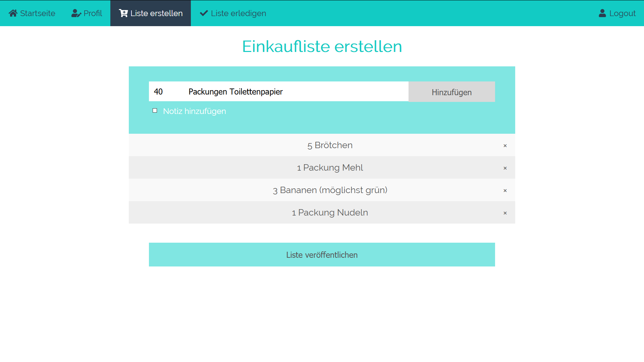This screenshot has width=644, height=362.
Task: Click the checkmark icon beside Liste erledigen
Action: click(x=204, y=13)
